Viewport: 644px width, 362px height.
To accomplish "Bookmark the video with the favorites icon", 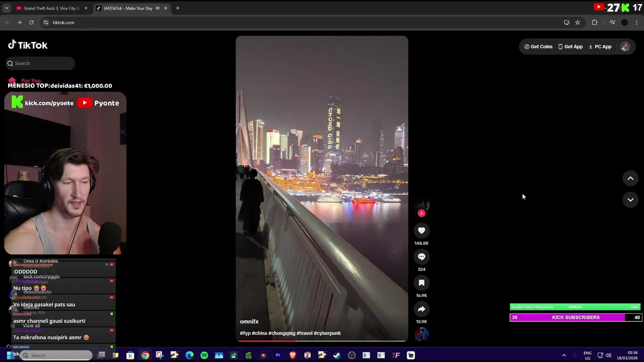I will (x=422, y=283).
